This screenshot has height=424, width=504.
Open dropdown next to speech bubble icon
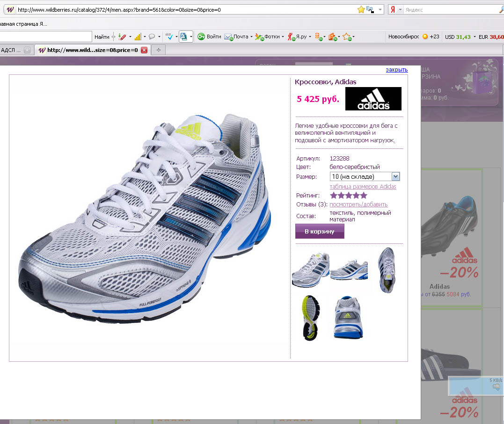[159, 37]
